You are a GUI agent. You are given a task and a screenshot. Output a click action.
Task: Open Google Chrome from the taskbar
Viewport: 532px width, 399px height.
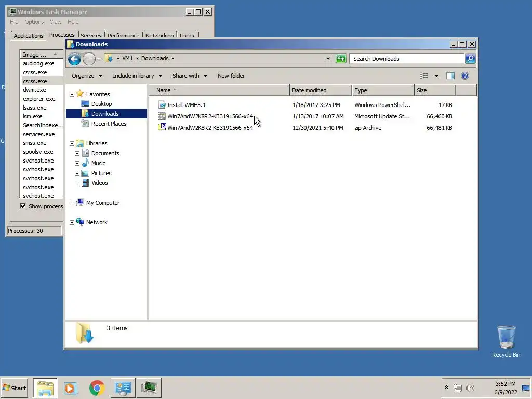[x=97, y=388]
